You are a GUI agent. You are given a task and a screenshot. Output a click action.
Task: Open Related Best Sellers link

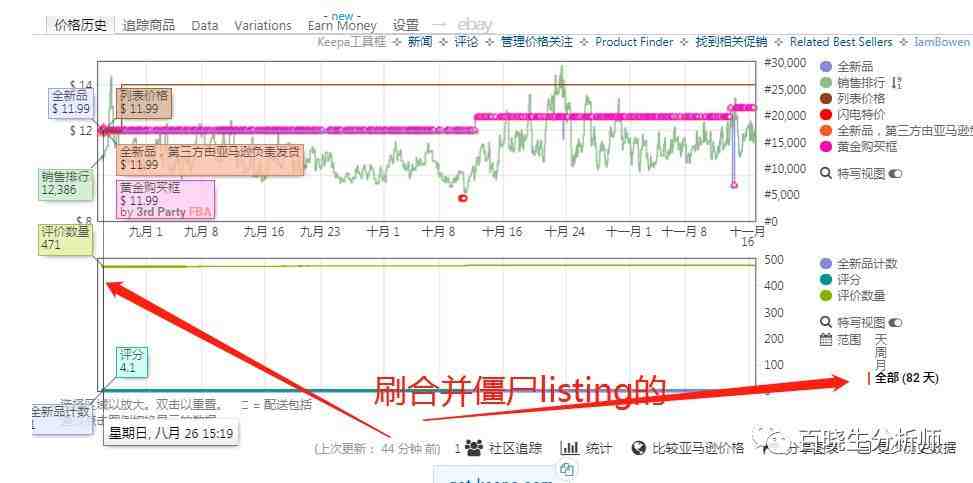point(841,42)
